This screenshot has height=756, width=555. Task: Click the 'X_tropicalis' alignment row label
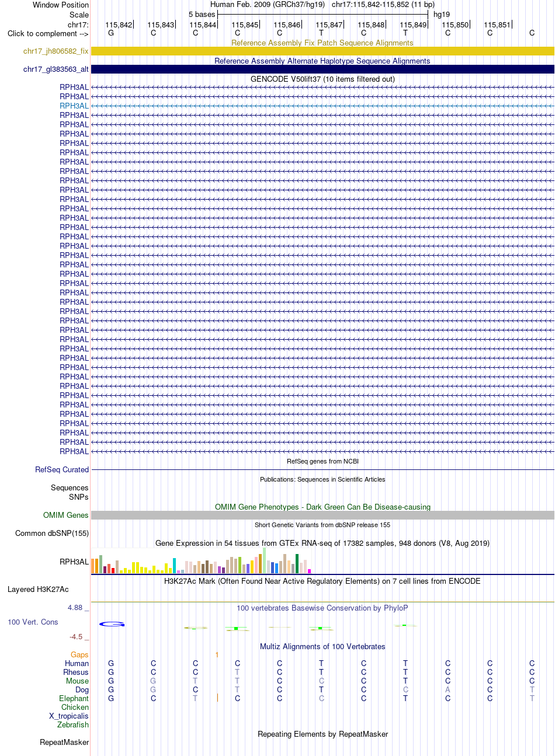pyautogui.click(x=69, y=716)
